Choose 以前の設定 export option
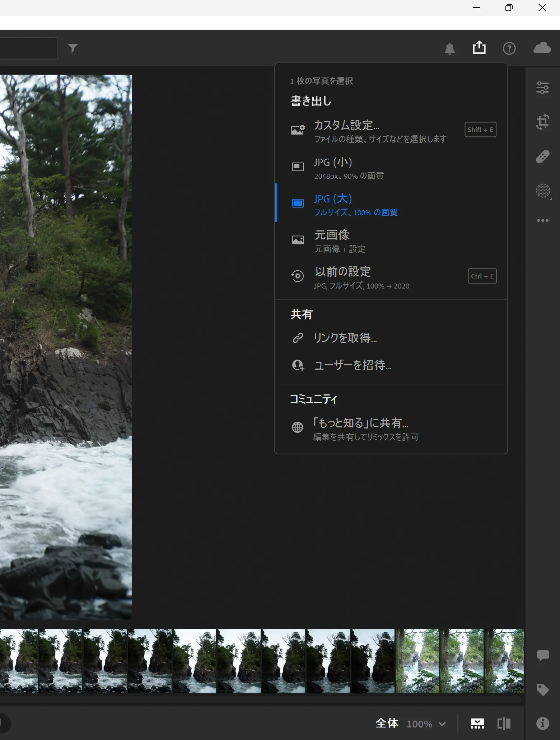Viewport: 560px width, 740px height. tap(391, 278)
